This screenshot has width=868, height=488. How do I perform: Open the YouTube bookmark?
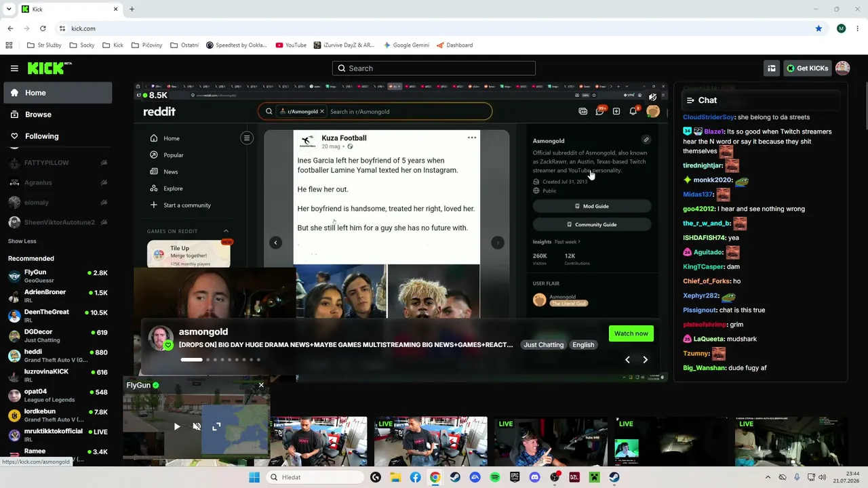pos(291,45)
